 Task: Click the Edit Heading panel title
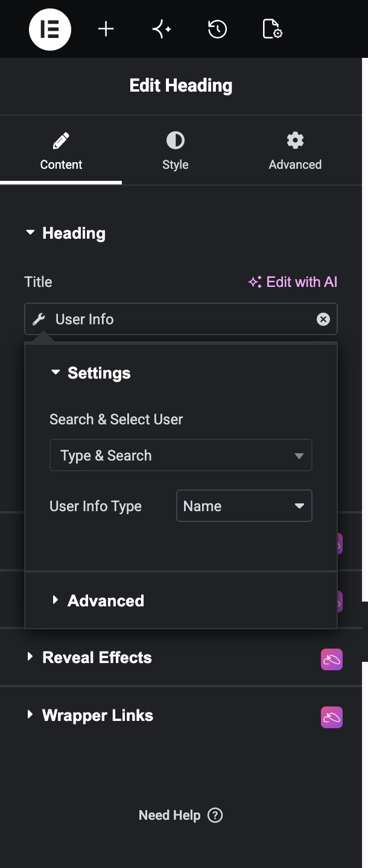click(x=181, y=86)
